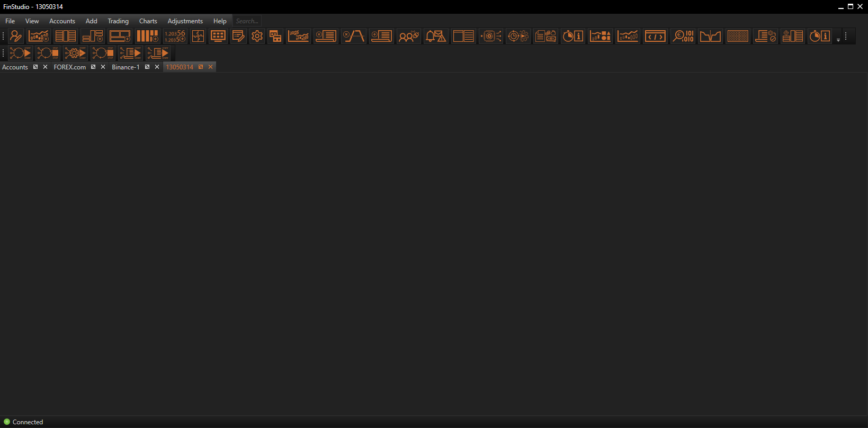Open the Charts menu
This screenshot has width=868, height=428.
coord(148,21)
